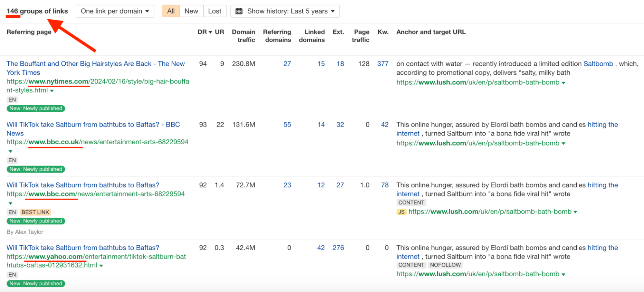Expand the caret below the bbc.co.uk URL
644x292 pixels.
(x=10, y=151)
